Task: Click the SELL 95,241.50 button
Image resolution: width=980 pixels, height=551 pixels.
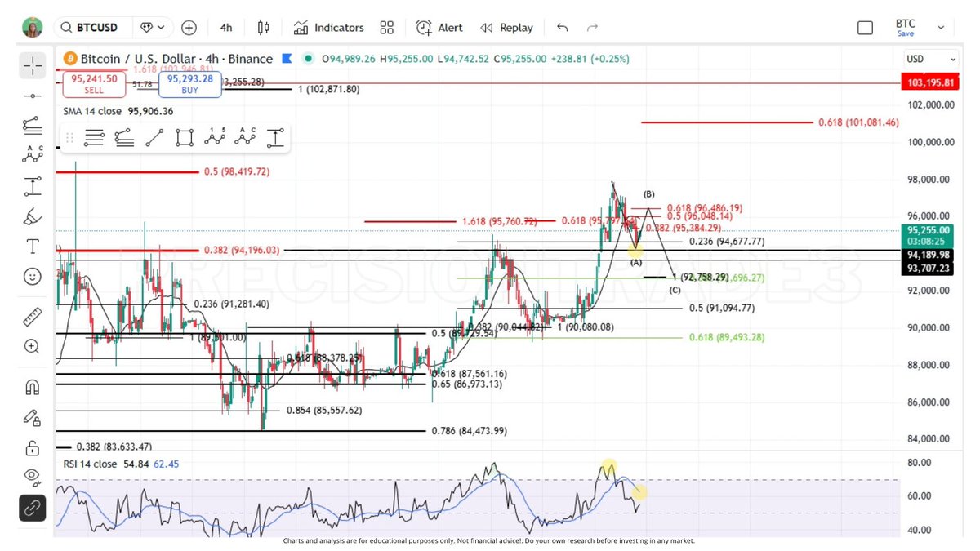Action: point(92,82)
